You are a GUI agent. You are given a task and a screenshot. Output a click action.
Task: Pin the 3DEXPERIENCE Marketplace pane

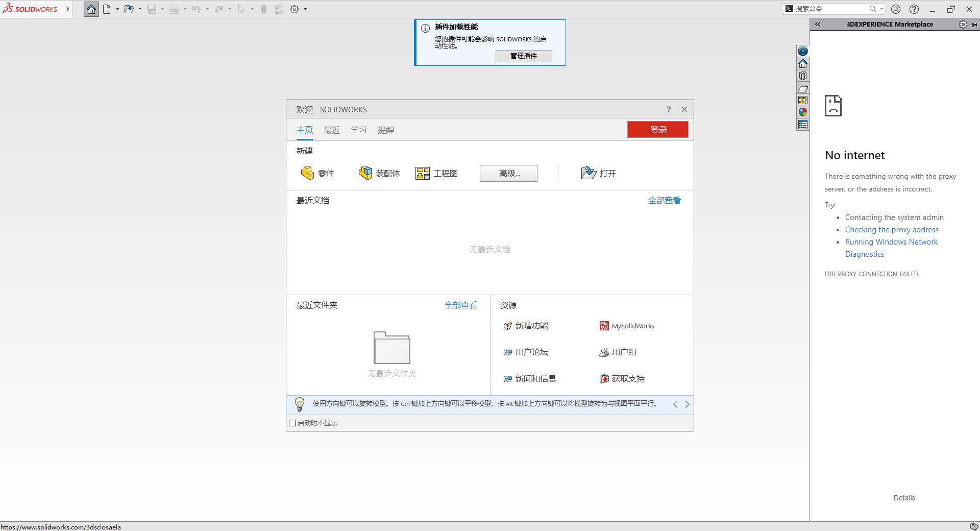(x=975, y=24)
